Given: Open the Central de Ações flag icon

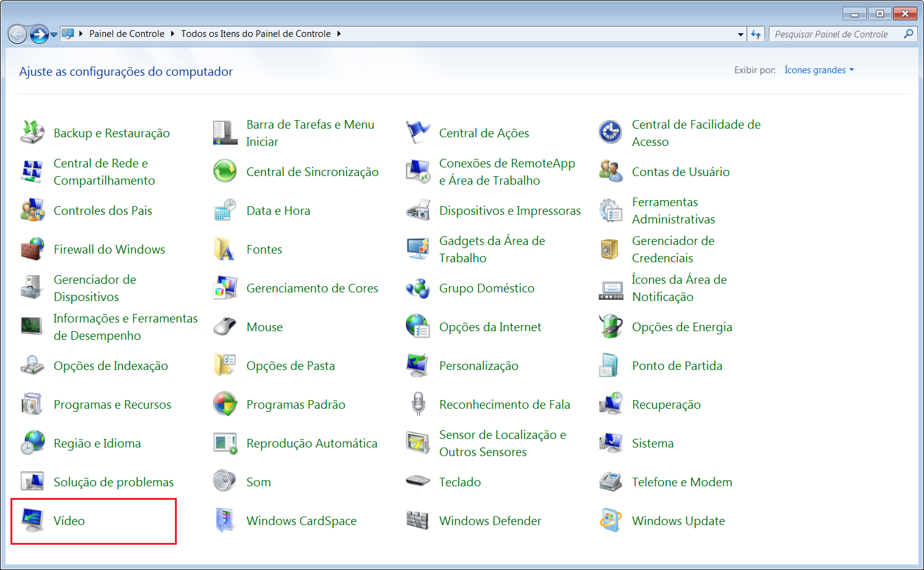Looking at the screenshot, I should [418, 132].
